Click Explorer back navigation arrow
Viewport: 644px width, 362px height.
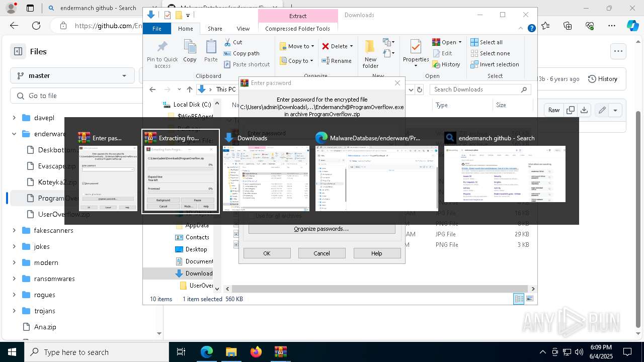152,89
